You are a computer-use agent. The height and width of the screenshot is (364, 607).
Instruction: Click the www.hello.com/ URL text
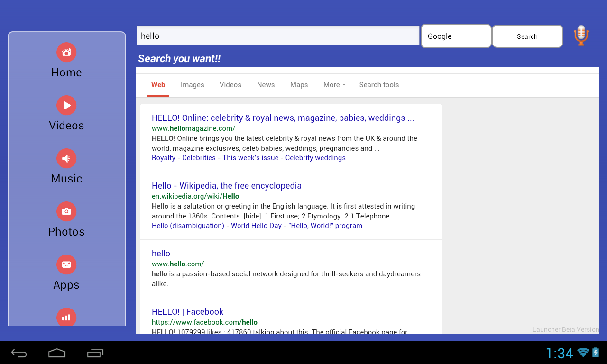tap(178, 264)
